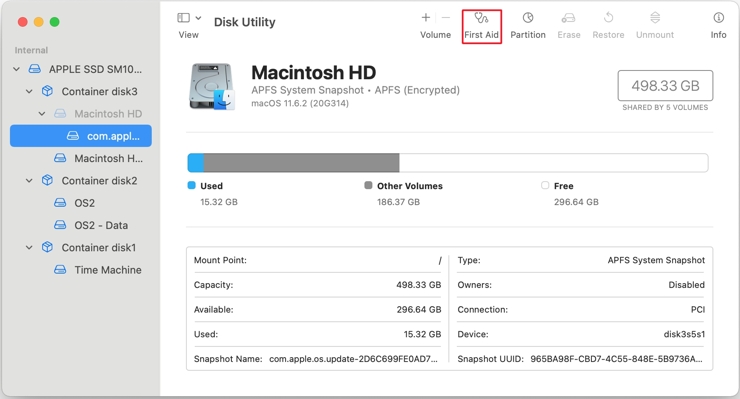
Task: Click the minus remove-volume button
Action: pyautogui.click(x=446, y=17)
